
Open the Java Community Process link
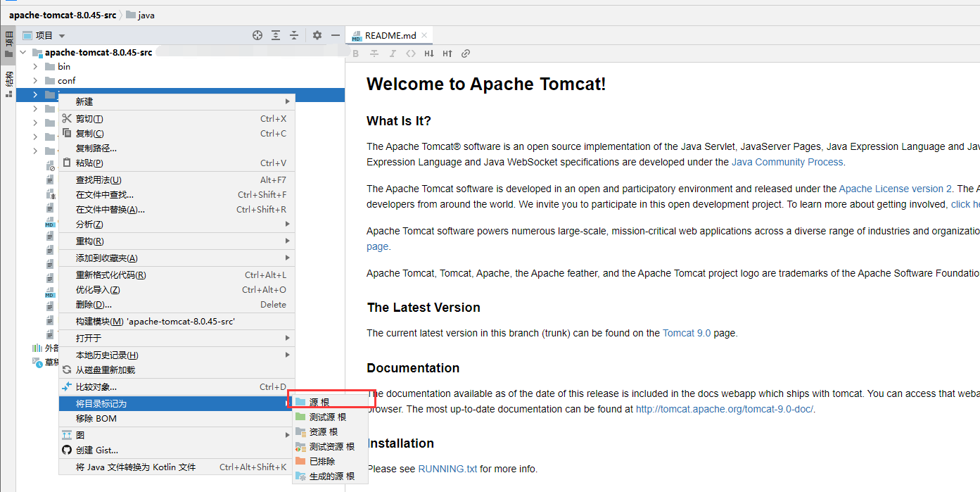[x=787, y=162]
